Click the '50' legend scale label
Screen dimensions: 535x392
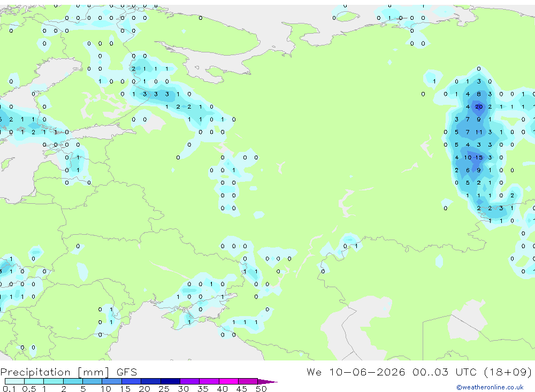261,389
